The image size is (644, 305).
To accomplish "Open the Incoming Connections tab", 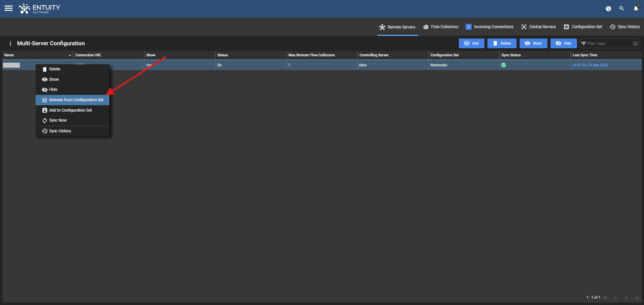I will (489, 27).
